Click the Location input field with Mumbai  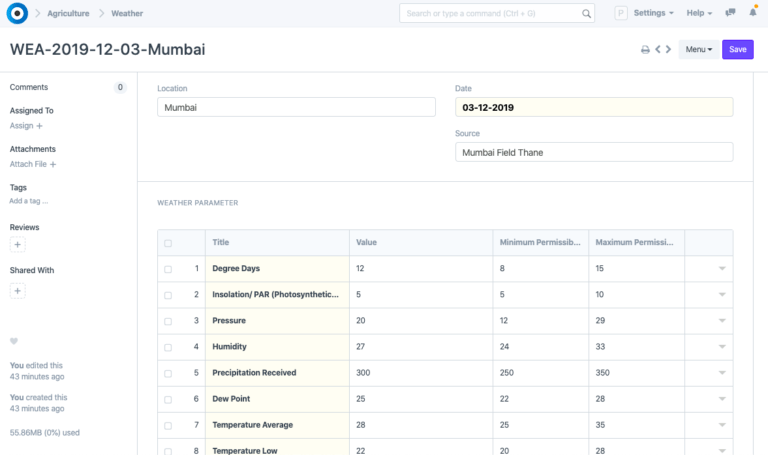coord(296,107)
